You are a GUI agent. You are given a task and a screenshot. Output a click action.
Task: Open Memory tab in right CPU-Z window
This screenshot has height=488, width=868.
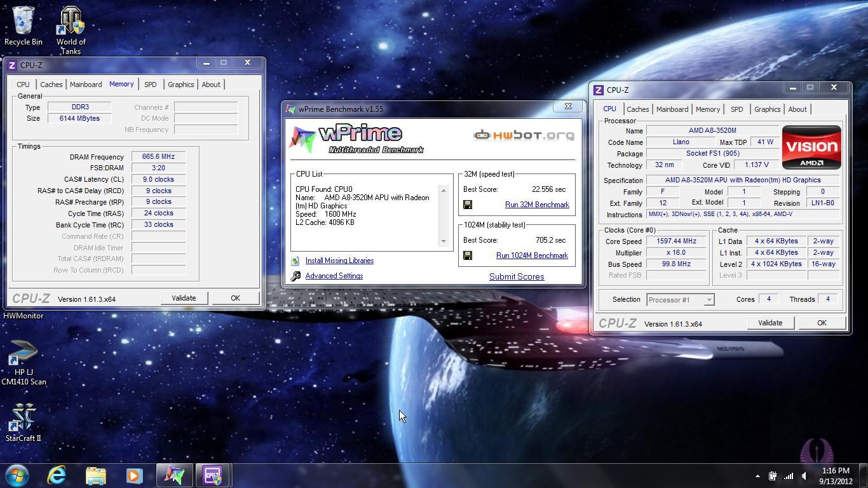[x=707, y=109]
